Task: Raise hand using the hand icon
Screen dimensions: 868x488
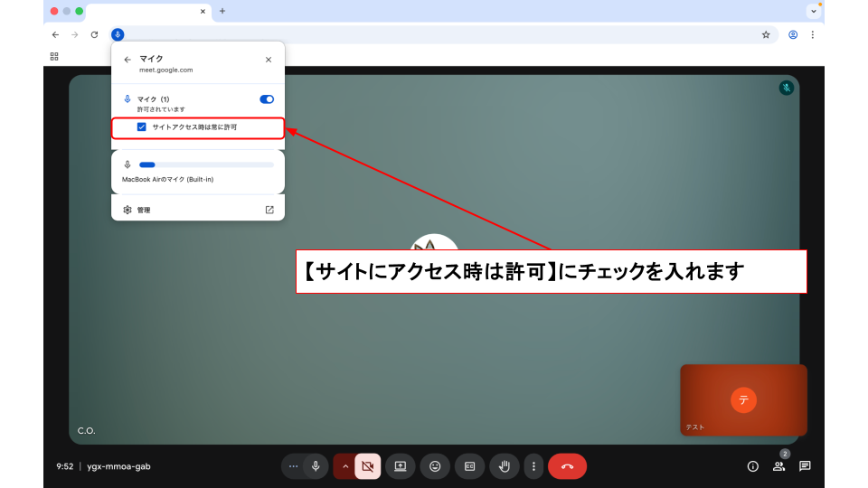Action: click(x=505, y=466)
